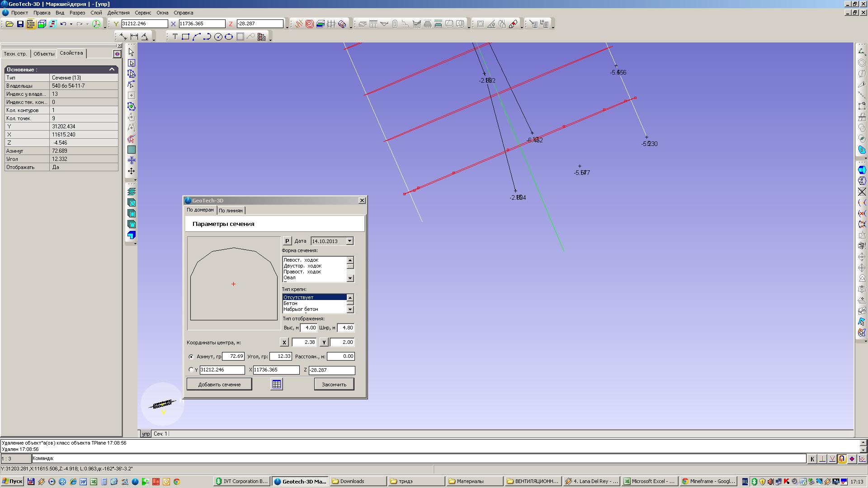Select the text T drawing tool
The height and width of the screenshot is (488, 868).
(x=175, y=37)
